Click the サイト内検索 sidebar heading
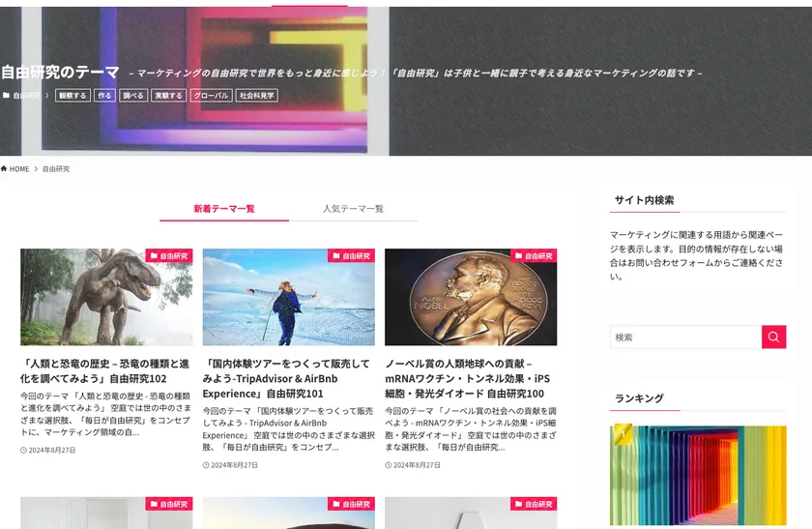812x529 pixels. click(644, 200)
